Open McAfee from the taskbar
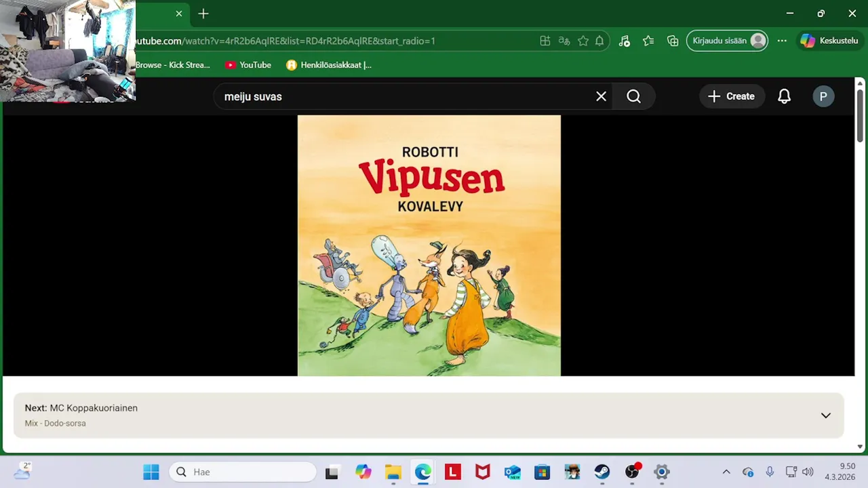 pos(482,472)
